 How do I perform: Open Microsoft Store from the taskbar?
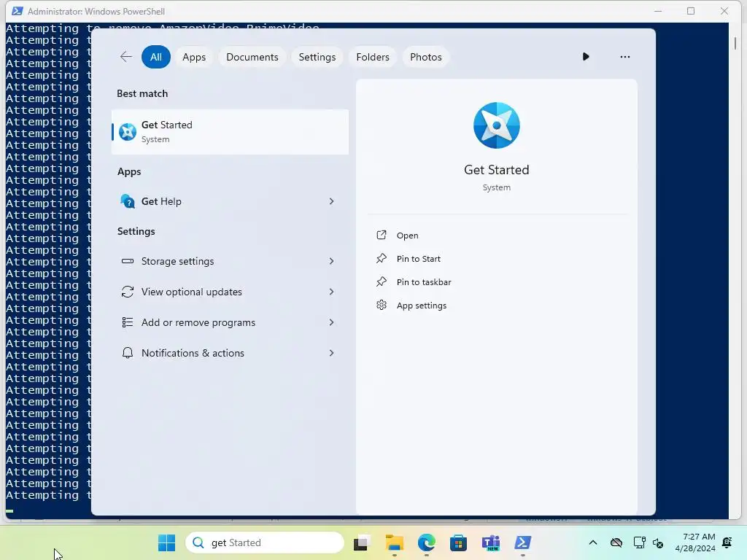pos(458,542)
